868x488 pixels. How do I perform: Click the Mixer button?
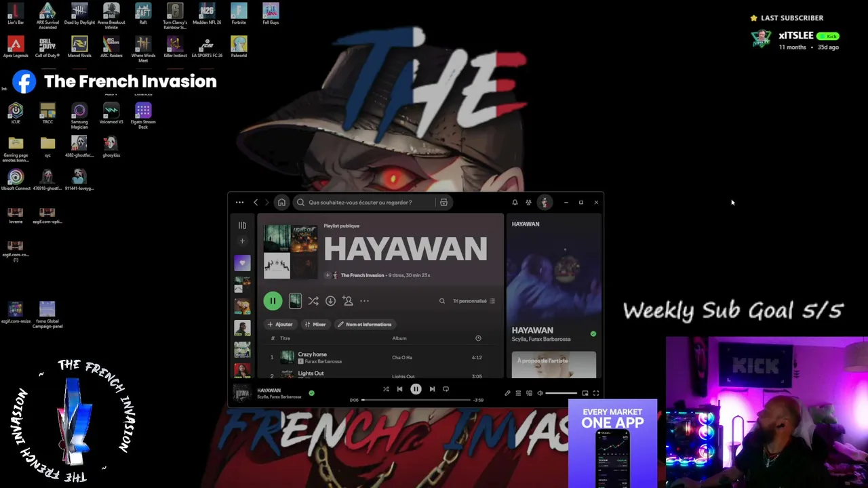click(315, 325)
